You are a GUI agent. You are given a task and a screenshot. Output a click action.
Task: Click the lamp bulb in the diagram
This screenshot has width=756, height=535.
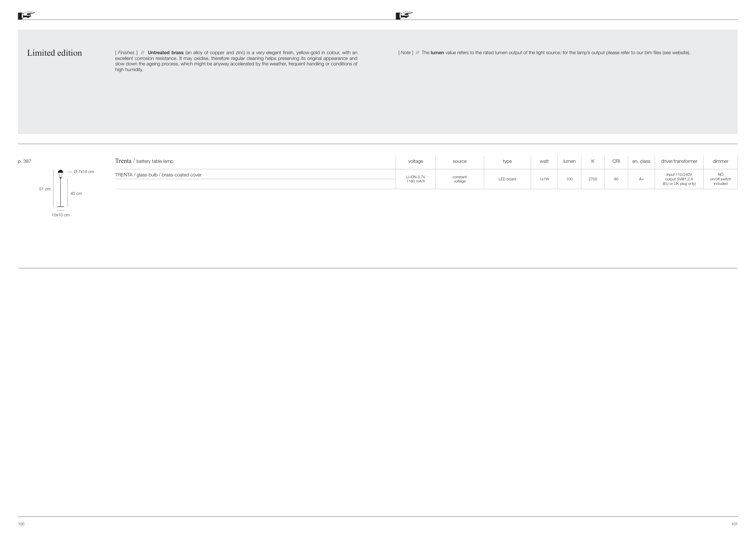click(60, 174)
